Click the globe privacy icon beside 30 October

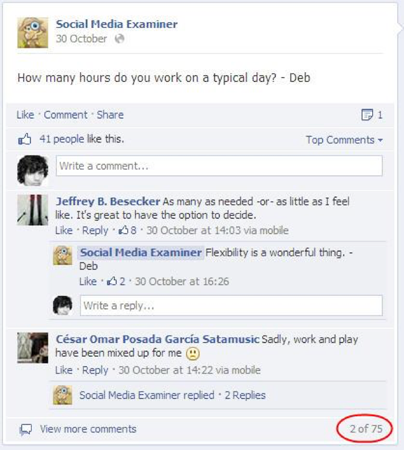coord(119,39)
